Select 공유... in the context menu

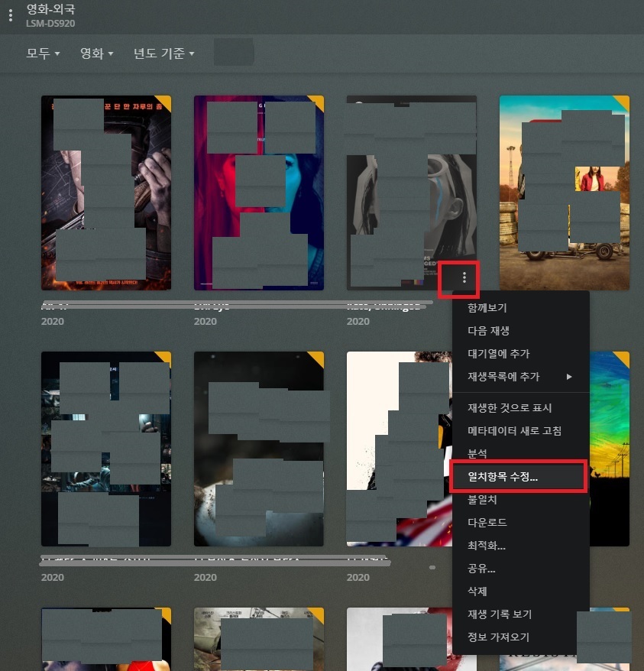click(521, 569)
